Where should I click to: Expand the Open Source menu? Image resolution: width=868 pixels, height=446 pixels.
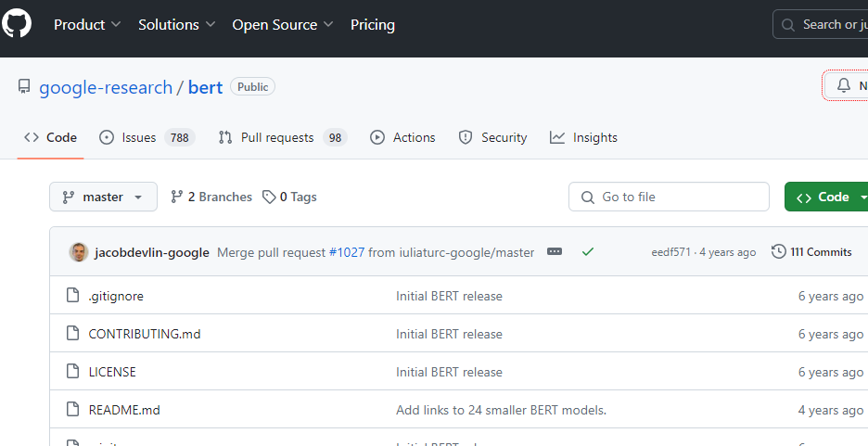[282, 25]
